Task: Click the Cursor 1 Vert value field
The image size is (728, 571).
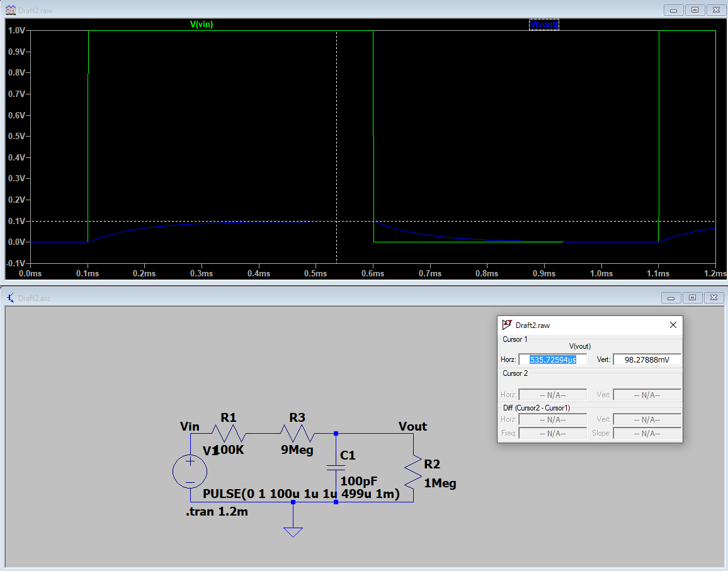Action: [x=647, y=359]
